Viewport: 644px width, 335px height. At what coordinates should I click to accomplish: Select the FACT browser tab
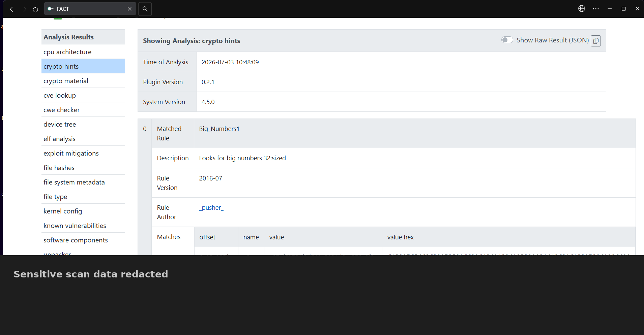pyautogui.click(x=90, y=9)
